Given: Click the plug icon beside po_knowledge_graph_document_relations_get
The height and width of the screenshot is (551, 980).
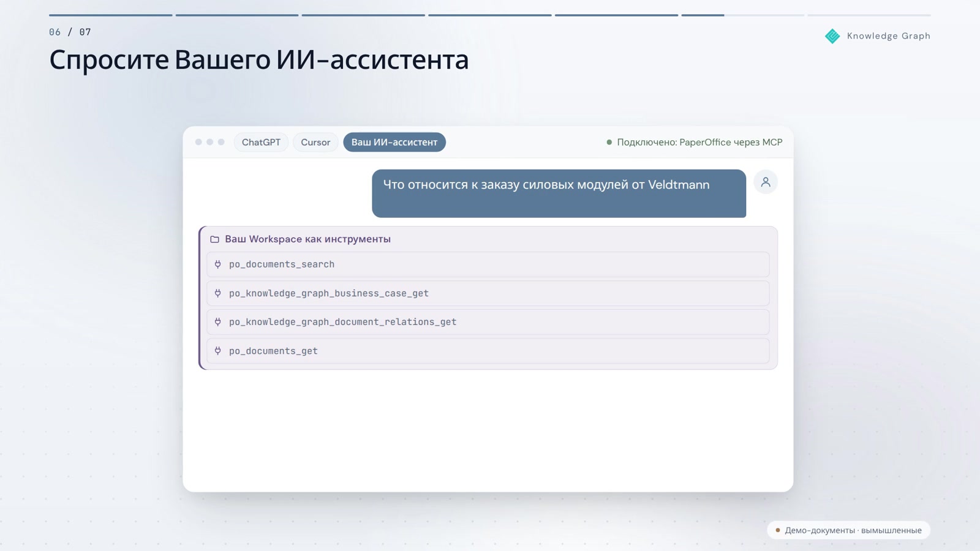Looking at the screenshot, I should click(x=218, y=322).
